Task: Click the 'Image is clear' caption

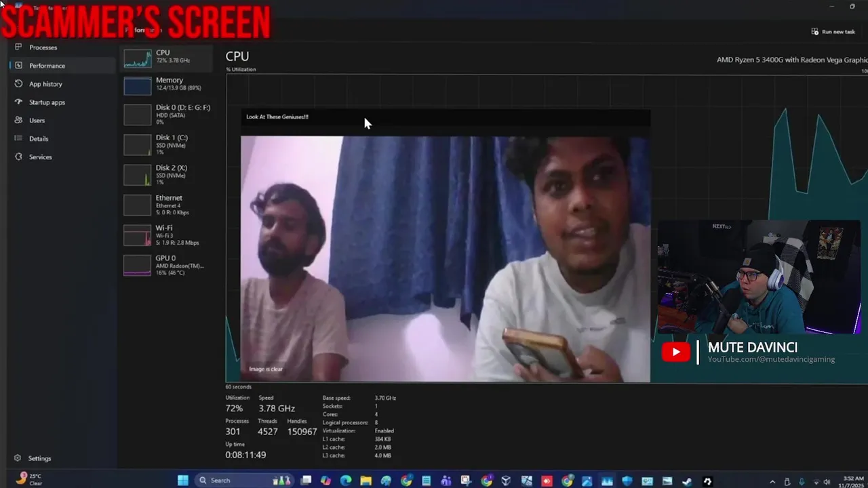Action: coord(265,369)
